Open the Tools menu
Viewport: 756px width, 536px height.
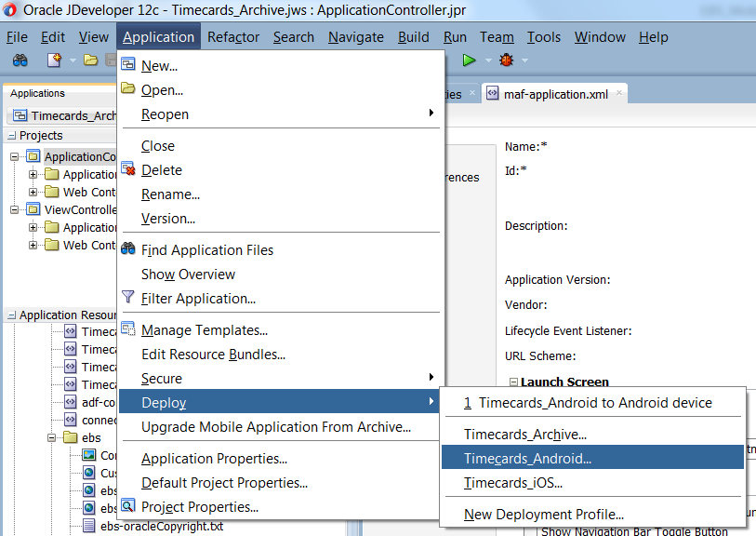(x=543, y=37)
